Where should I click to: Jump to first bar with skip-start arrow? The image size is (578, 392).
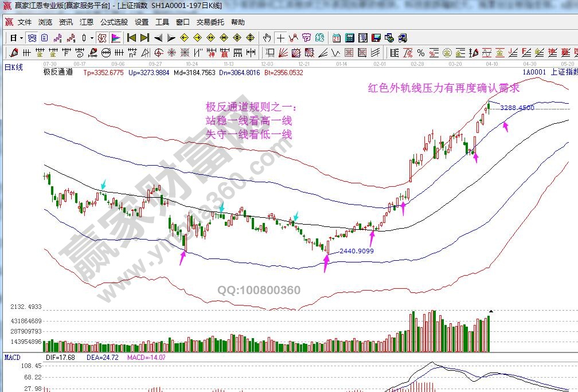(131, 38)
